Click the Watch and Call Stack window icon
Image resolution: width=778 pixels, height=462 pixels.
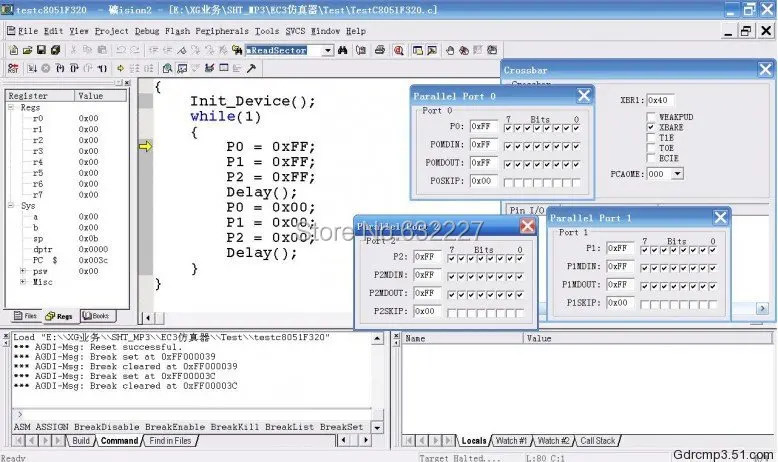pos(182,68)
